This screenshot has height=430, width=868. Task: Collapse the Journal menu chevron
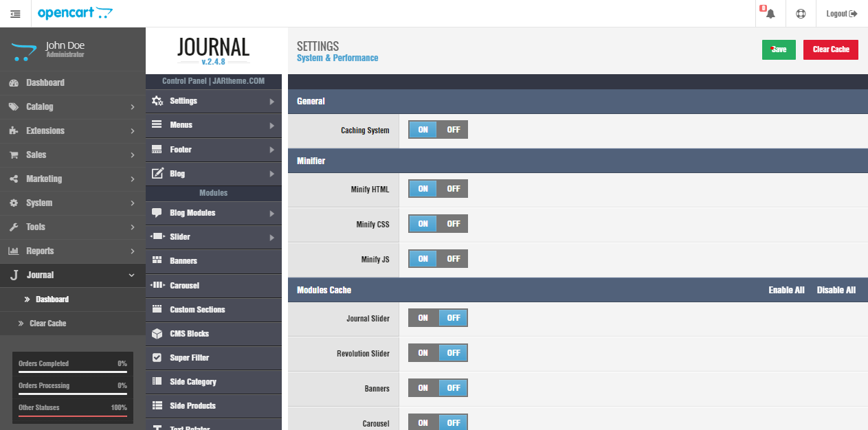click(x=132, y=275)
